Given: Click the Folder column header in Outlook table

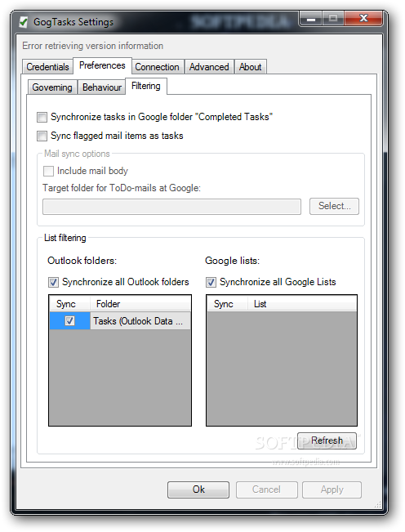Looking at the screenshot, I should 140,304.
